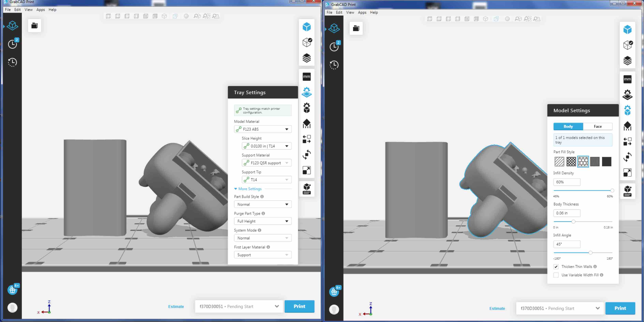Image resolution: width=644 pixels, height=322 pixels.
Task: Open Model Material F123 ABS dropdown
Action: point(263,129)
